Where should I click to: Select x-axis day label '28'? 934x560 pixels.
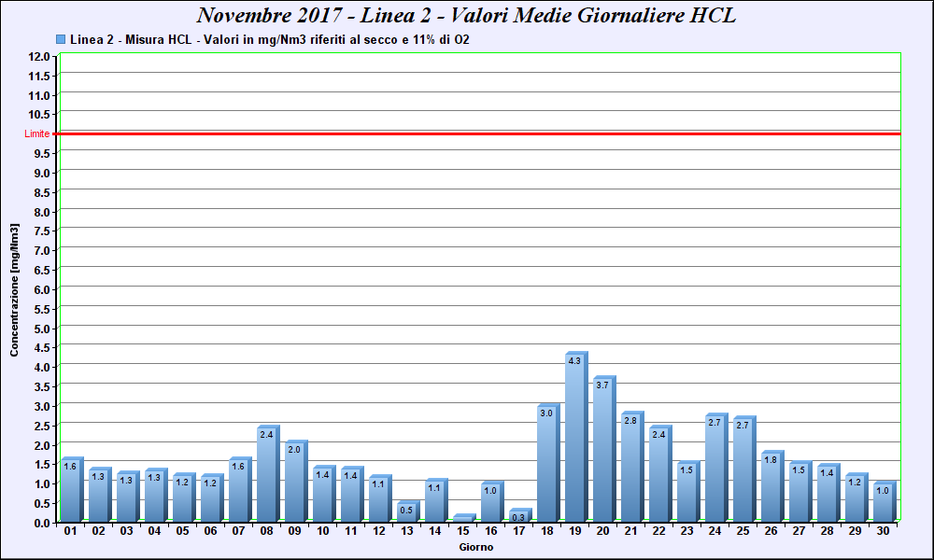[827, 531]
